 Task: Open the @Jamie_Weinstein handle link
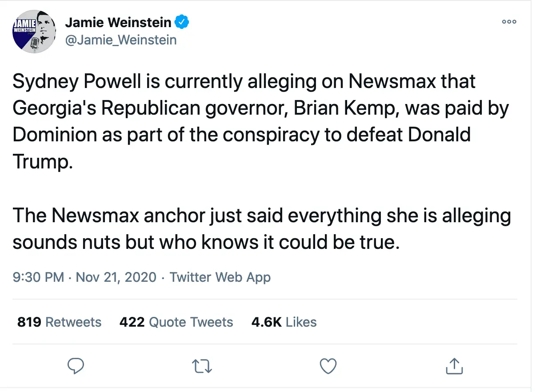pyautogui.click(x=121, y=40)
